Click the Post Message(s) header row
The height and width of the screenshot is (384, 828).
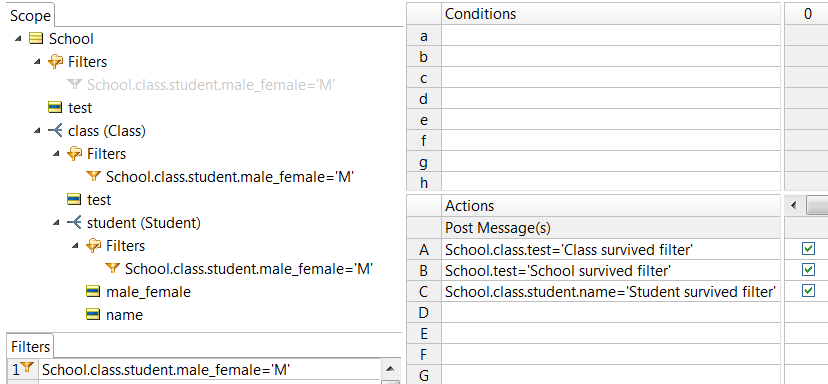(x=610, y=228)
